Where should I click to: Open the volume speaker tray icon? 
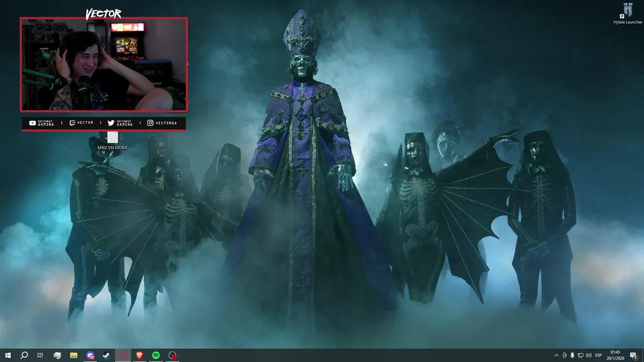click(x=589, y=355)
